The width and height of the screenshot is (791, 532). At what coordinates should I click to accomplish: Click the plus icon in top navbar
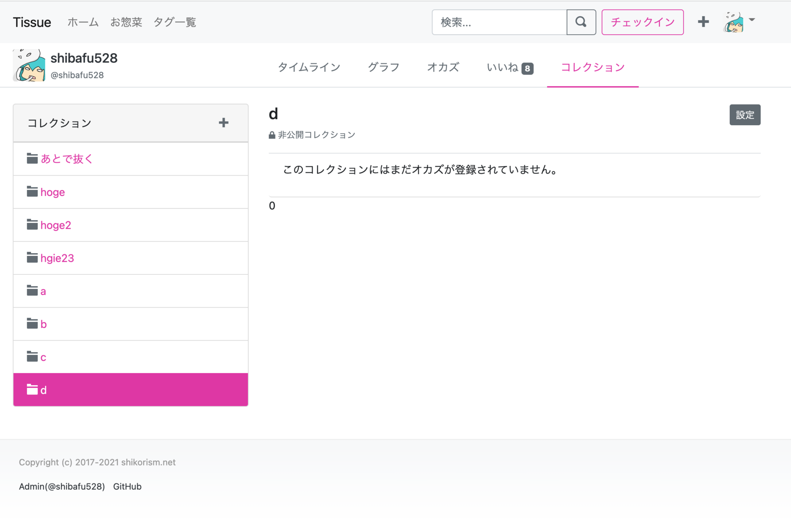click(x=703, y=22)
